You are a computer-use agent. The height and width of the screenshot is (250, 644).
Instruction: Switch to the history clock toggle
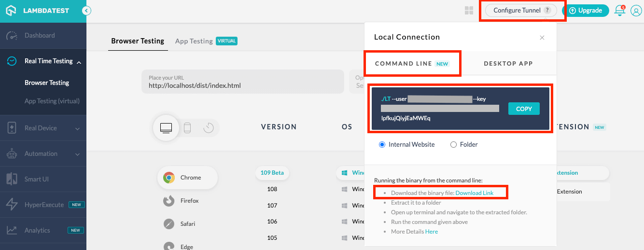pyautogui.click(x=209, y=128)
